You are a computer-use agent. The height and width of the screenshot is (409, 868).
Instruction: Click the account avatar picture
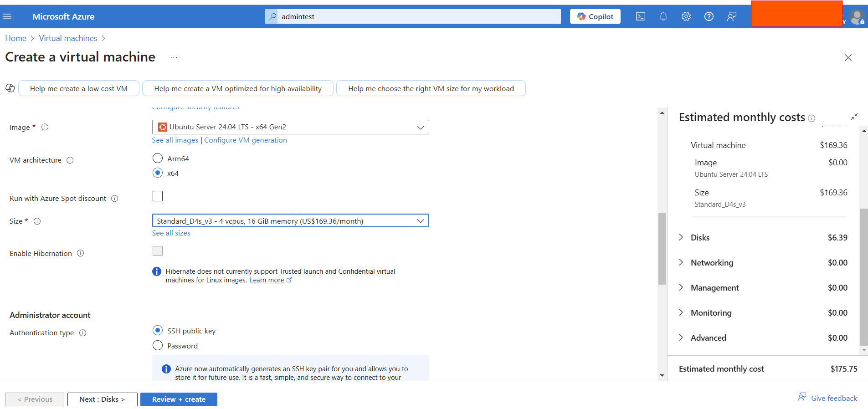tap(857, 17)
